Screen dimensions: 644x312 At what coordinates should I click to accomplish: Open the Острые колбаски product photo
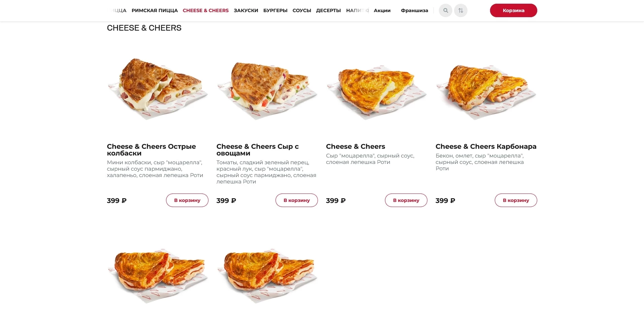tap(157, 89)
